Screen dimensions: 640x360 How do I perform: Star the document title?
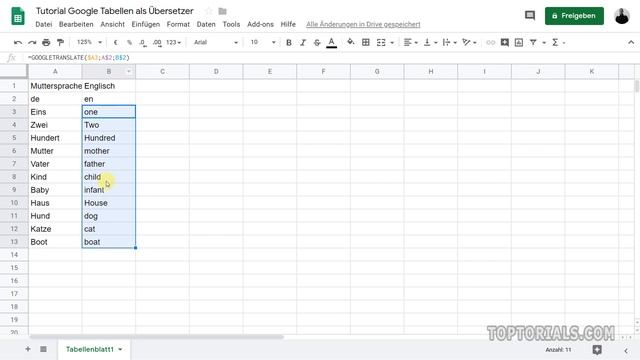(209, 11)
